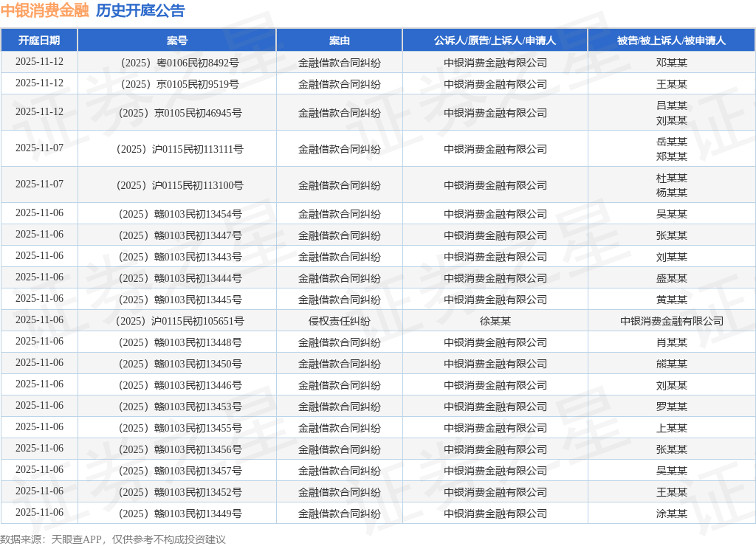
Task: Click defendant 张某某 in 13447号 row
Action: tap(672, 235)
